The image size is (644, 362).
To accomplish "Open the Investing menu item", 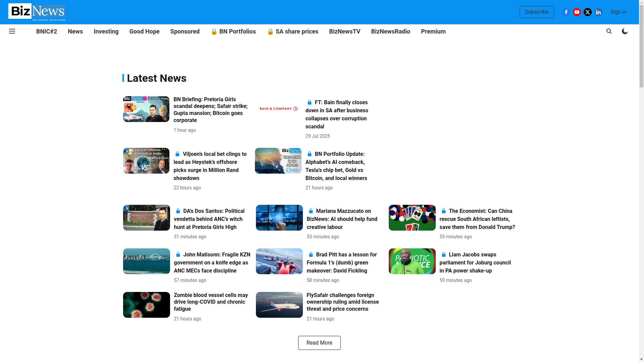I will (106, 32).
